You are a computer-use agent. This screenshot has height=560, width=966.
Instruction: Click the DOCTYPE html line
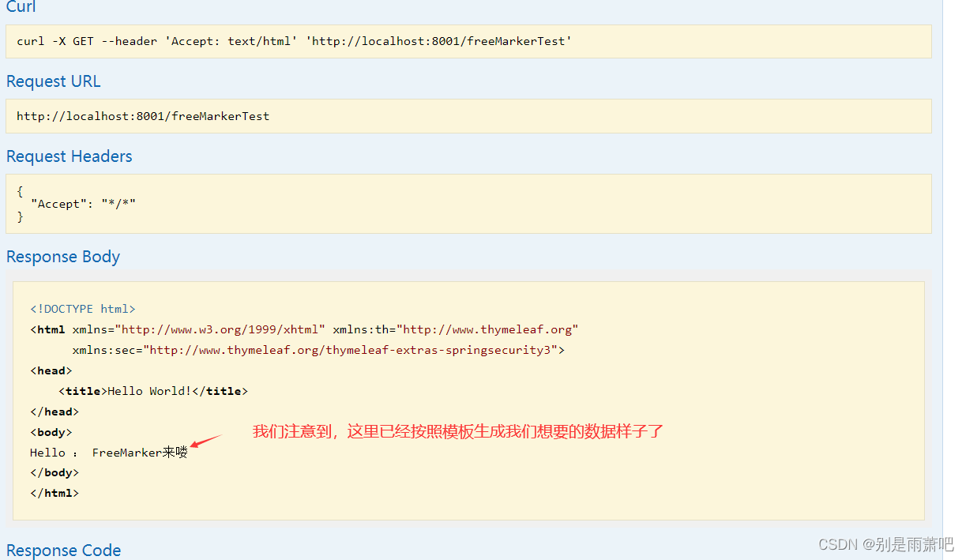click(x=82, y=308)
